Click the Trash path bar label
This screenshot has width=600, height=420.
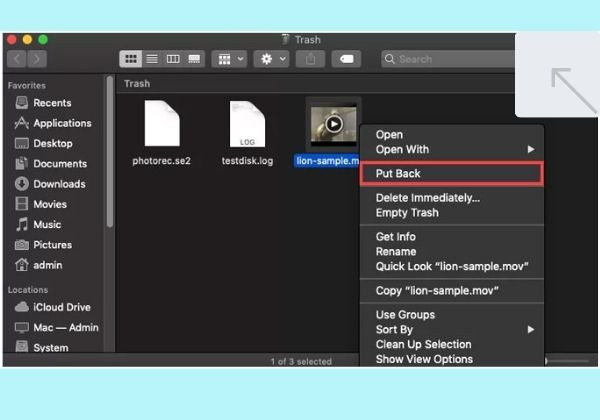[137, 84]
